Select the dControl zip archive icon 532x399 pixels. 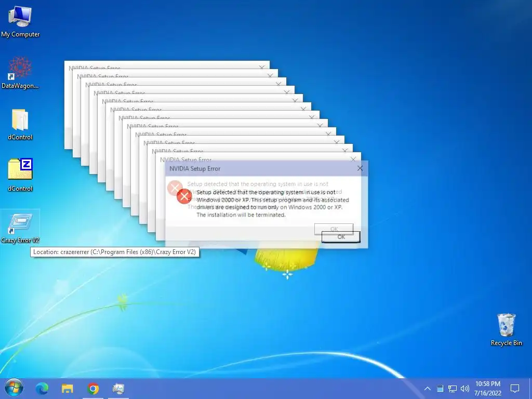click(20, 175)
